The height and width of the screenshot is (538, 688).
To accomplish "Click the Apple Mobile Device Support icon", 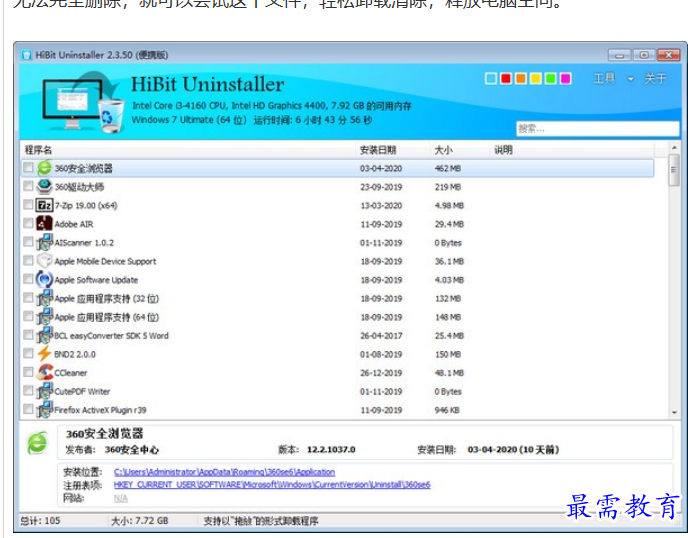I will tap(44, 261).
